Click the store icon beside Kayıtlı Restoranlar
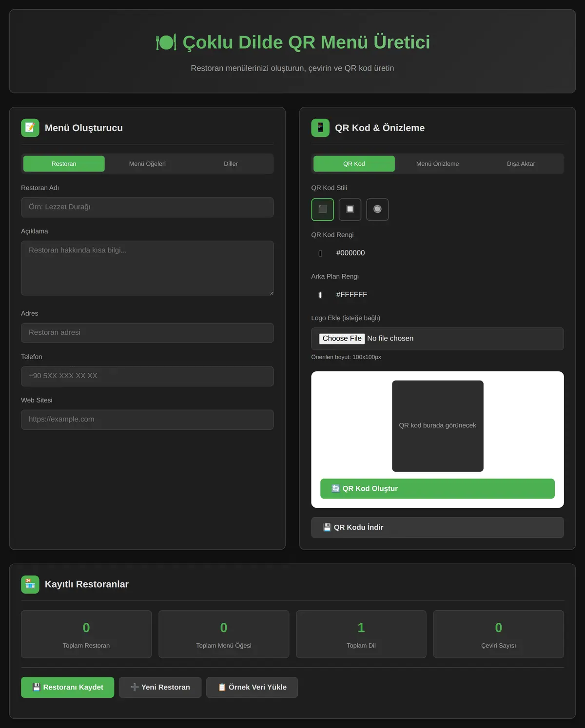This screenshot has width=585, height=728. (x=30, y=584)
